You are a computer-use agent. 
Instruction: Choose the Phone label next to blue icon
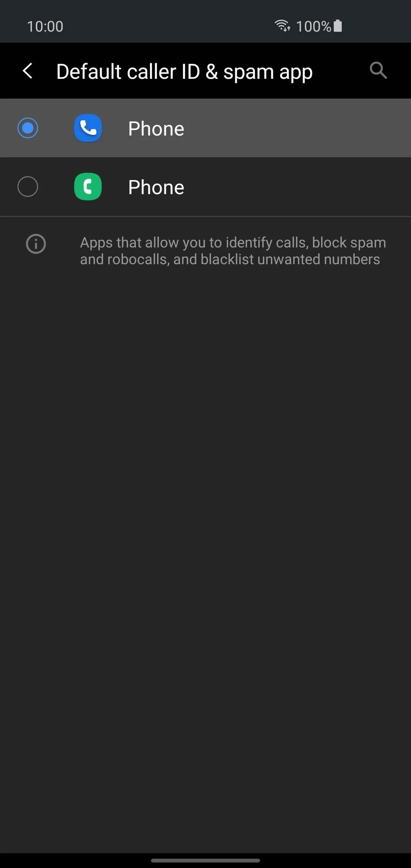[x=156, y=129]
